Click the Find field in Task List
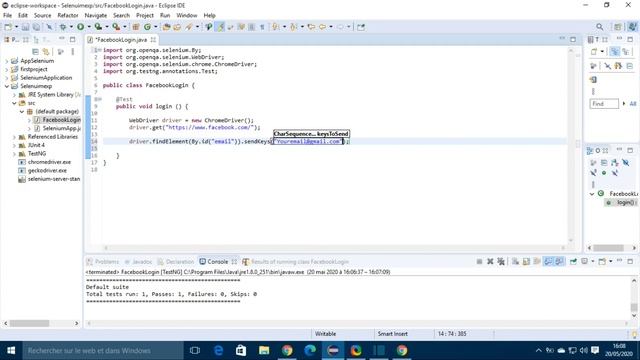Screen dimensions: 640x360 [x=604, y=104]
